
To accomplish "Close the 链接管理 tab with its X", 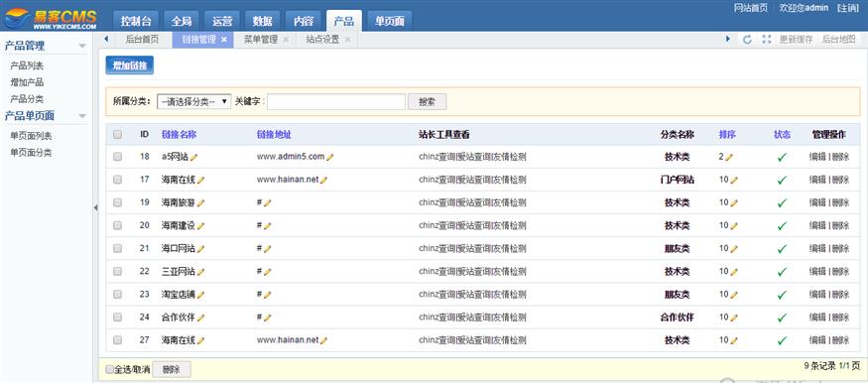I will (x=223, y=40).
